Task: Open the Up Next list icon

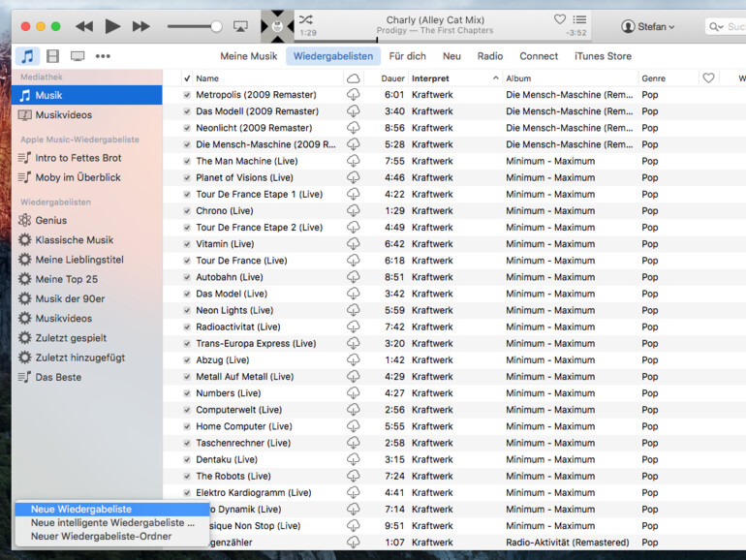Action: pos(579,19)
